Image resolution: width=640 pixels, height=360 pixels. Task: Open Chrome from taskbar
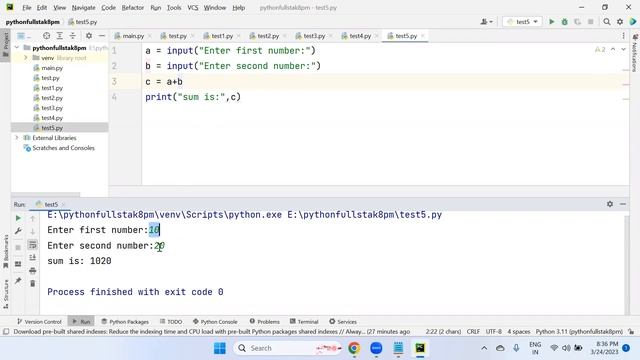point(354,348)
